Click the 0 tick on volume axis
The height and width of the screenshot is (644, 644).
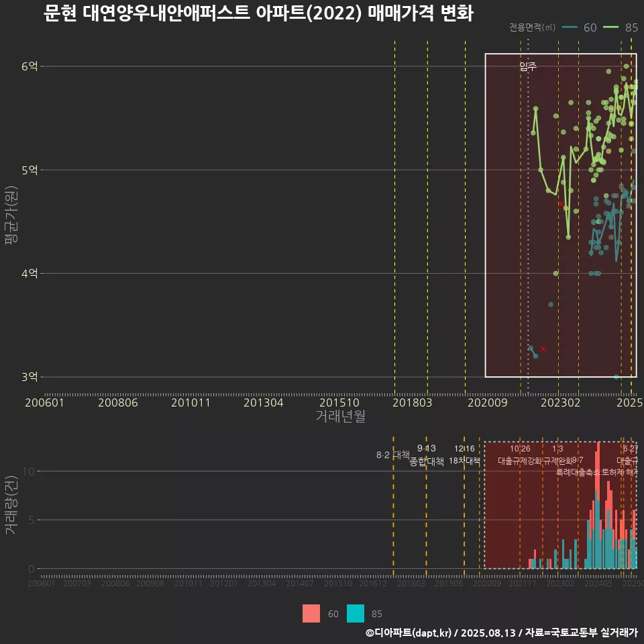pos(32,569)
